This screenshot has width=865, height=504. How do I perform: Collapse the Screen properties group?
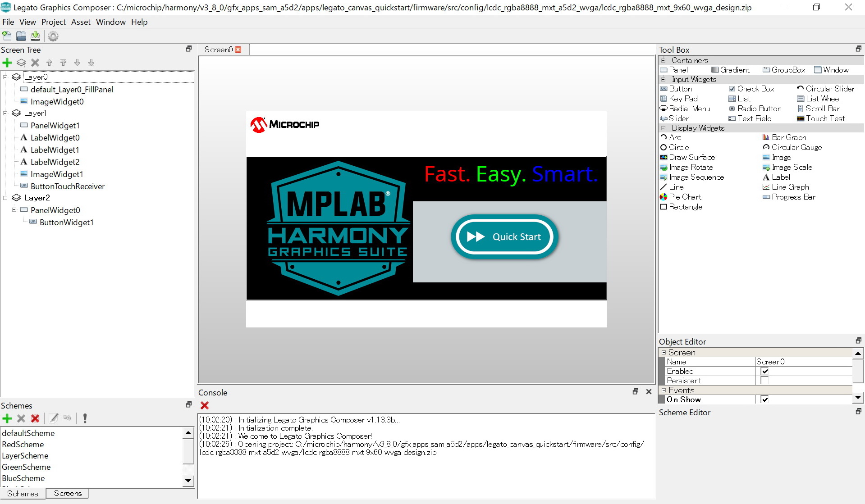click(x=664, y=353)
